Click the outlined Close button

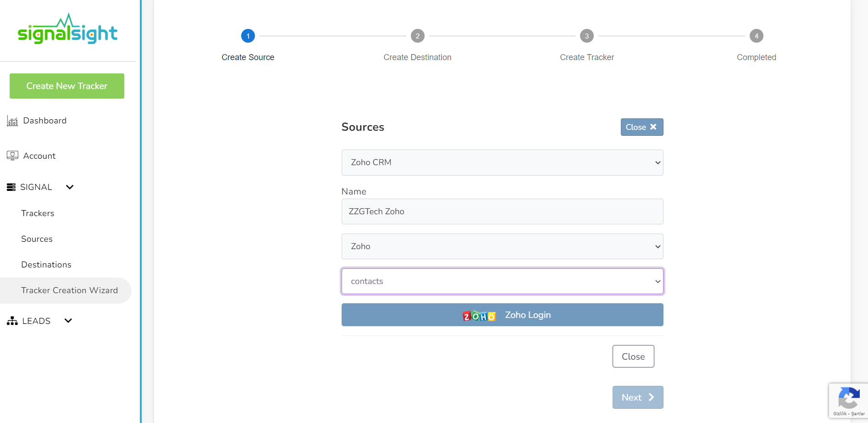(x=633, y=356)
